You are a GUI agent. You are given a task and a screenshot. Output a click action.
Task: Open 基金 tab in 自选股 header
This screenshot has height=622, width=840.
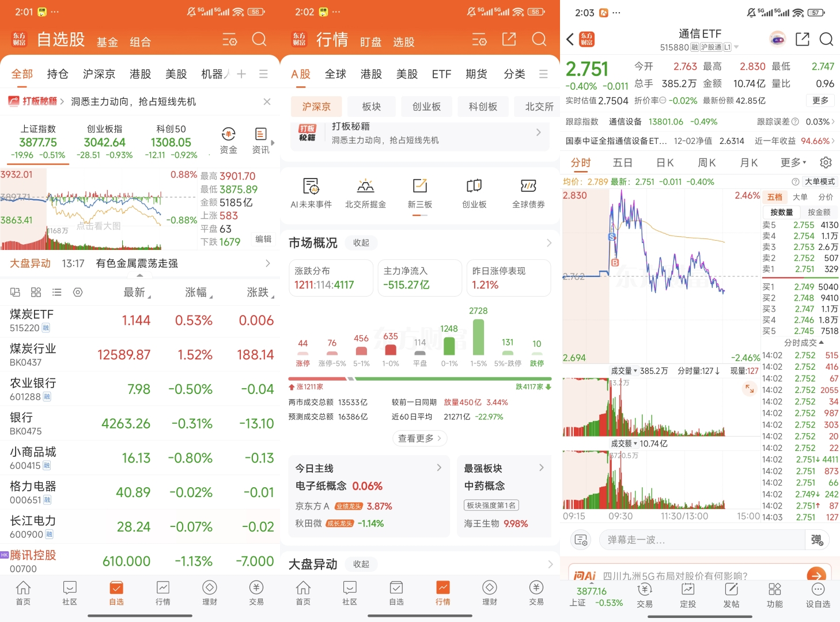point(107,42)
